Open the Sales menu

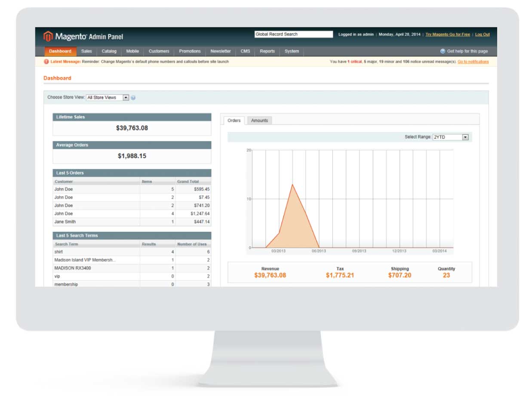[86, 51]
